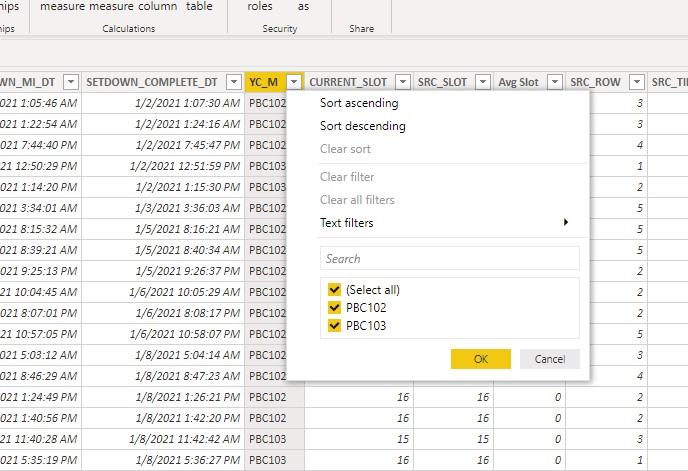Click the Calculations ribbon group label

[x=129, y=29]
